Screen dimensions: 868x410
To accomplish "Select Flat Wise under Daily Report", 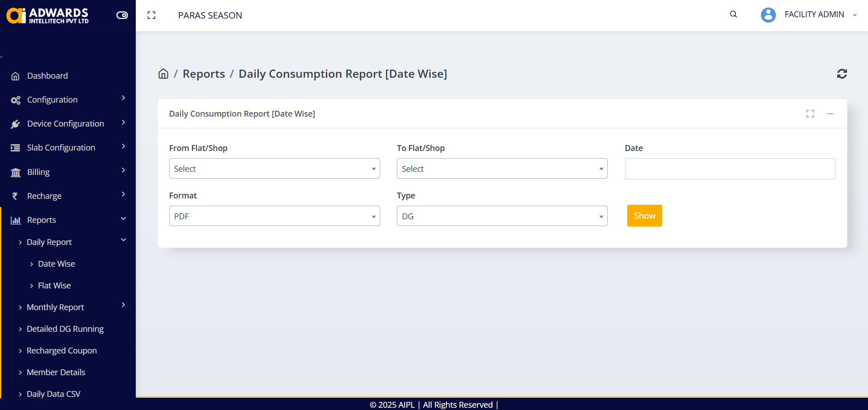I will point(54,286).
